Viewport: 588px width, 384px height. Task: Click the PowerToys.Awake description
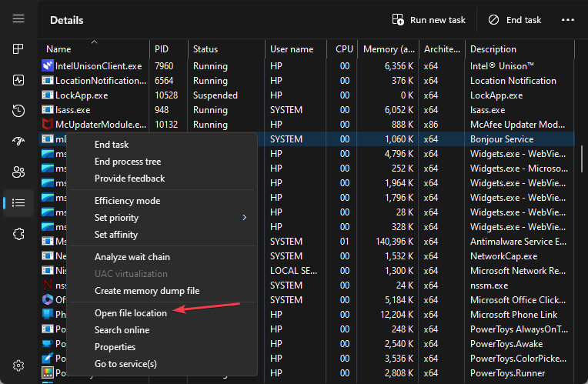506,344
